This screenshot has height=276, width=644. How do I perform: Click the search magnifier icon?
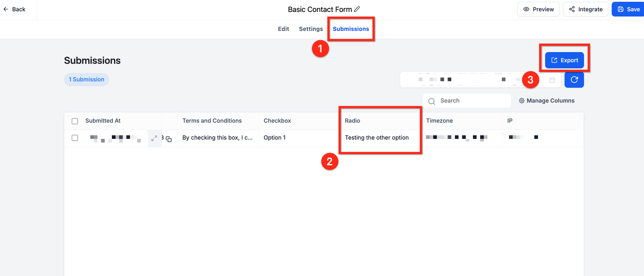431,101
